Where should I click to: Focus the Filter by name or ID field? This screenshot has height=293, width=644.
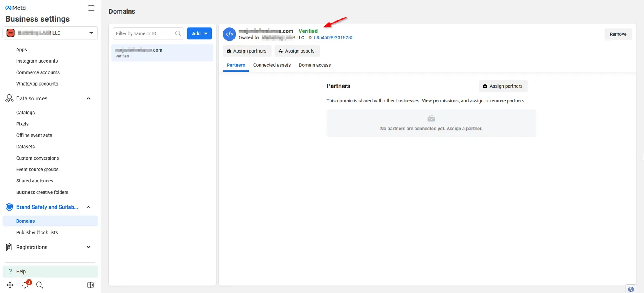coord(148,33)
